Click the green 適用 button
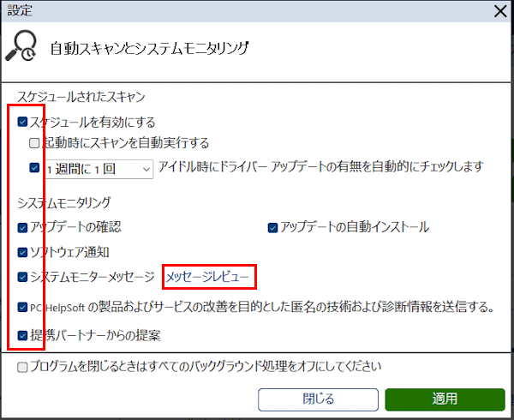This screenshot has width=514, height=420. [x=445, y=399]
